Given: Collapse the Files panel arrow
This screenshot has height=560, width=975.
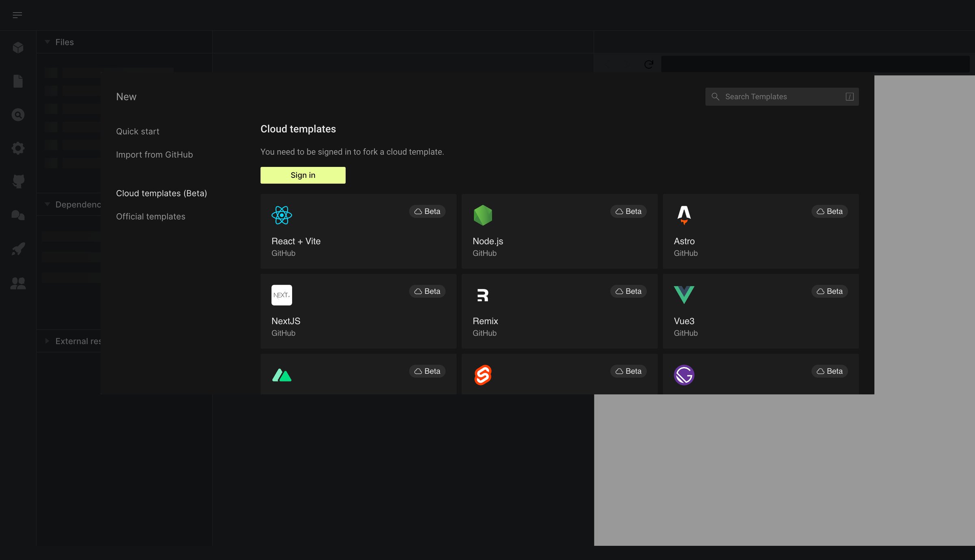Looking at the screenshot, I should 47,42.
